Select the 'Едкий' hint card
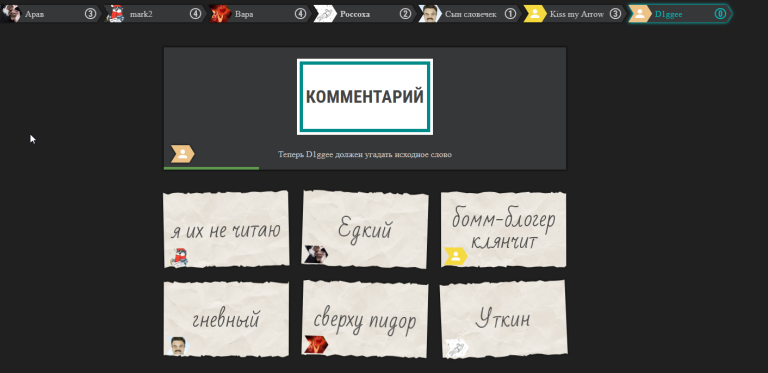This screenshot has width=768, height=373. pyautogui.click(x=365, y=230)
